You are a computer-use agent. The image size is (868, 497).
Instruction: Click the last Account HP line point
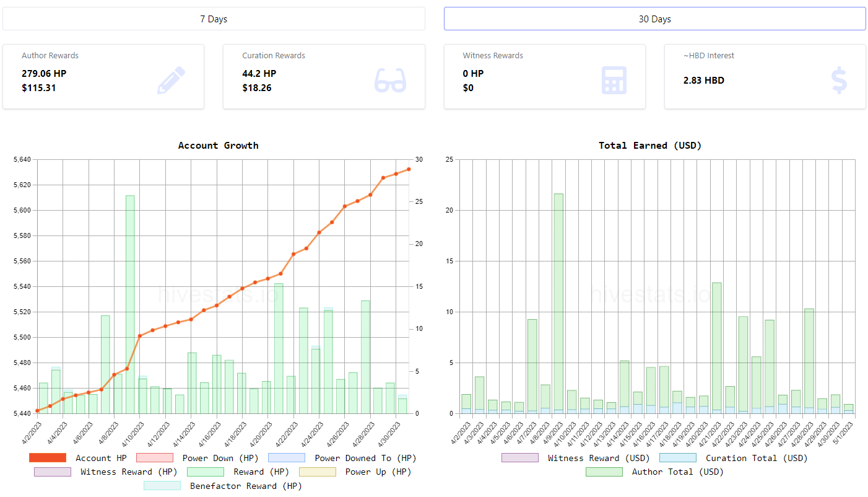pyautogui.click(x=409, y=169)
